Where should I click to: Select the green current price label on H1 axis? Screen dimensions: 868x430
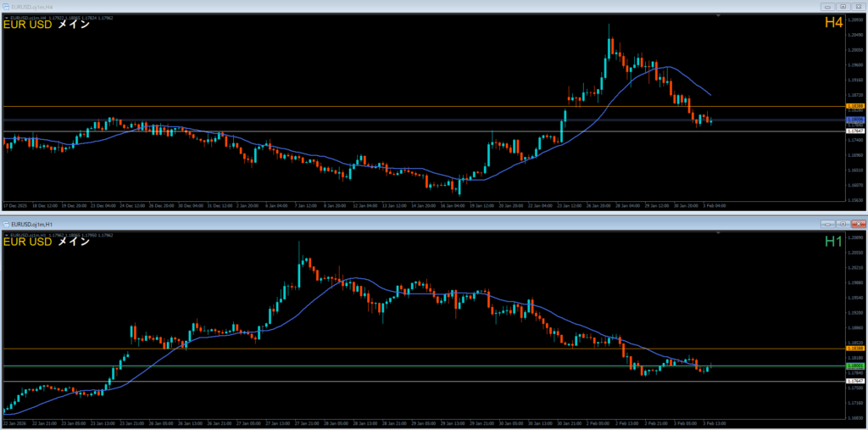tap(855, 366)
